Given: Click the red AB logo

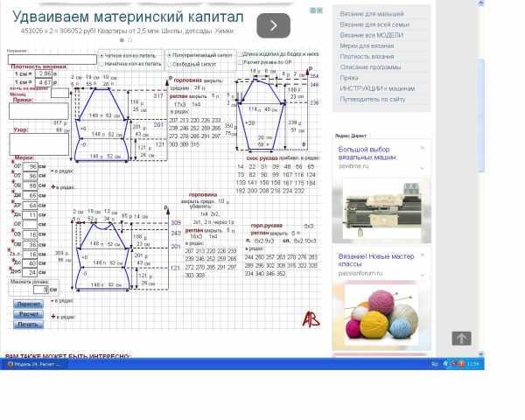Looking at the screenshot, I should 311,319.
